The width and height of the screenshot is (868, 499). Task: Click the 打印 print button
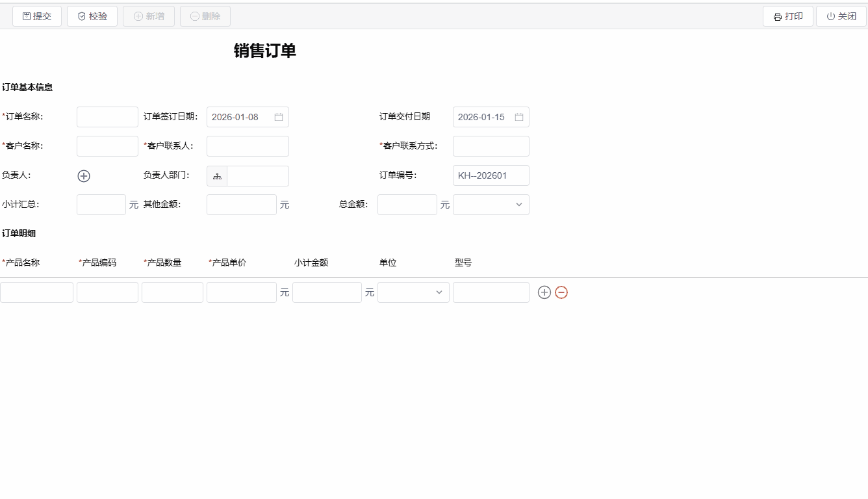pos(787,16)
